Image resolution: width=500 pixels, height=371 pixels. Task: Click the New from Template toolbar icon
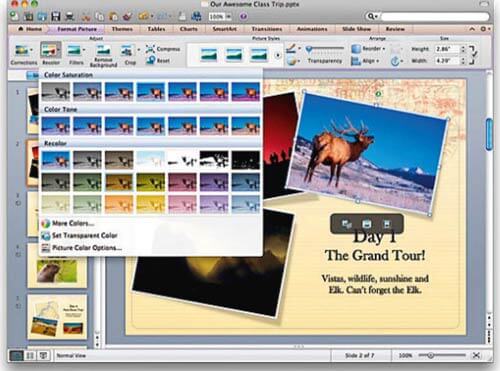point(29,16)
